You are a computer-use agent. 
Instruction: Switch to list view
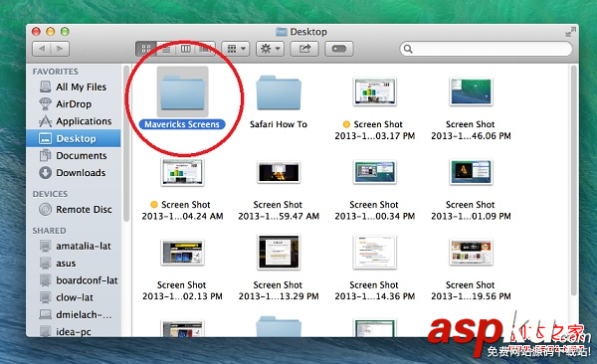[166, 49]
